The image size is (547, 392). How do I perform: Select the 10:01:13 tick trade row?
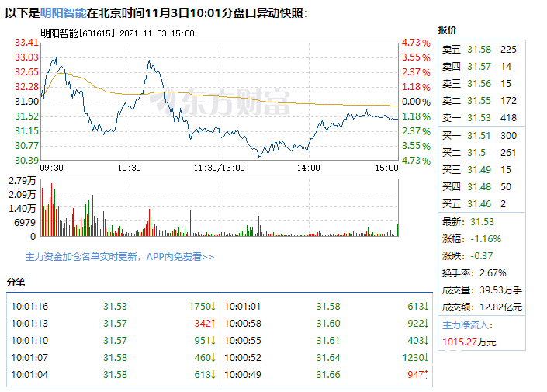coord(113,324)
